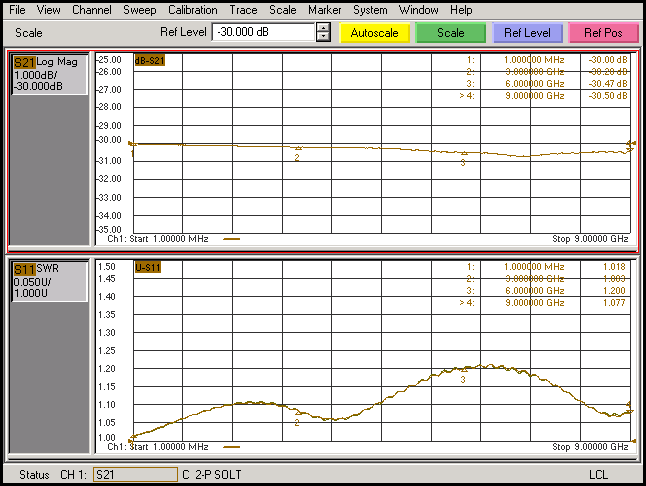Increase Ref Level with the up arrow
The height and width of the screenshot is (486, 646).
(x=322, y=27)
